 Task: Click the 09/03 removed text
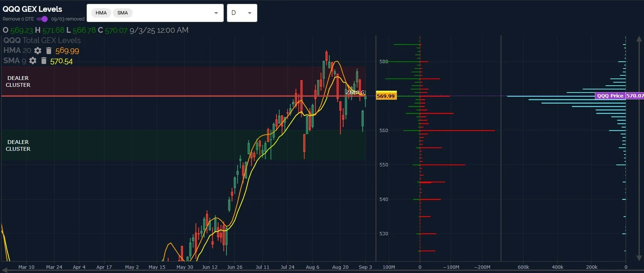point(68,19)
